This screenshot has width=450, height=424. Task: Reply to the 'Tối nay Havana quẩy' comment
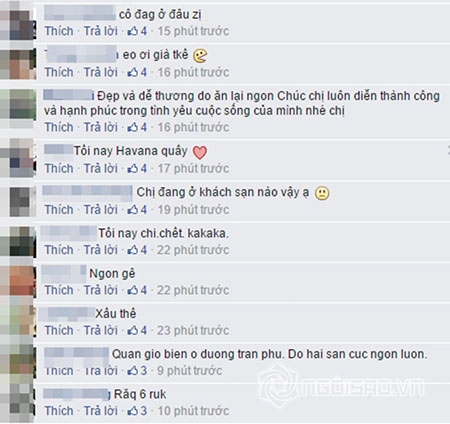(101, 169)
